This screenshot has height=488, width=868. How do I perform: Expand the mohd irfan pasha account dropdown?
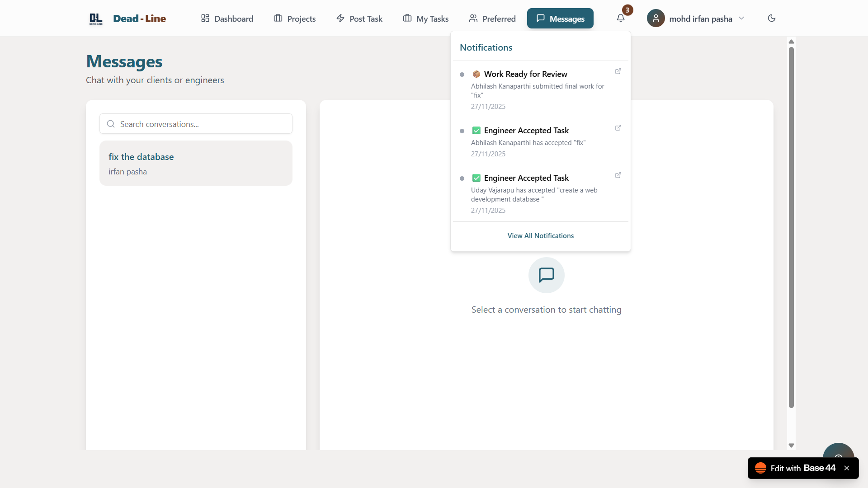pos(741,19)
